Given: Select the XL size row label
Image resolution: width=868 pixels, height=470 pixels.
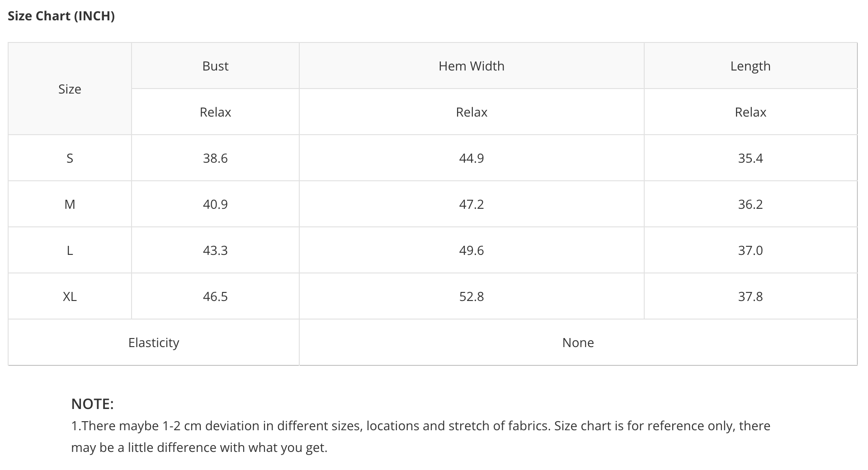Looking at the screenshot, I should 70,296.
